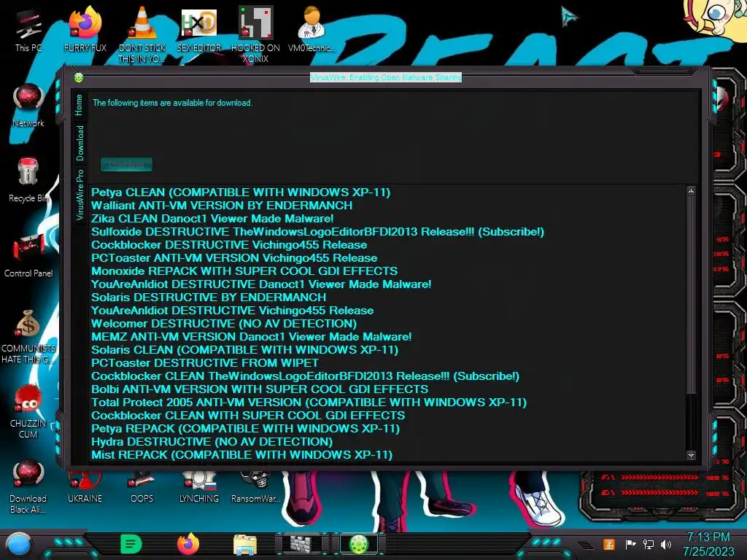Click the Java tray icon
The width and height of the screenshot is (747, 560).
pyautogui.click(x=608, y=544)
